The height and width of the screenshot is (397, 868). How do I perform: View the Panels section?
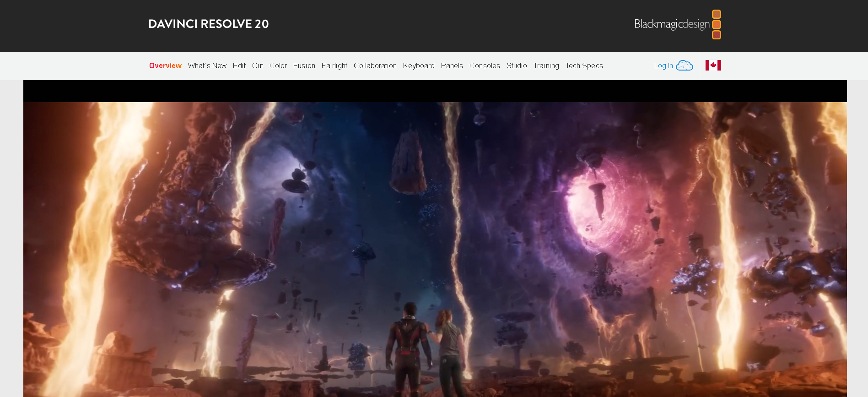[x=452, y=66]
